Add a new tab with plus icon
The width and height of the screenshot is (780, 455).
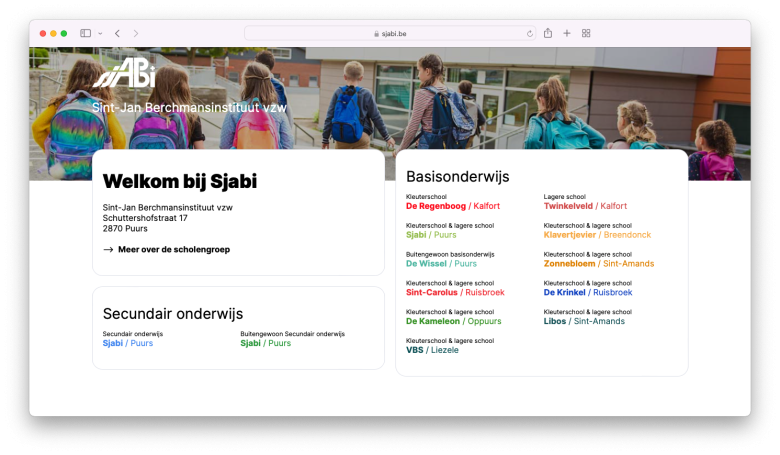point(567,33)
